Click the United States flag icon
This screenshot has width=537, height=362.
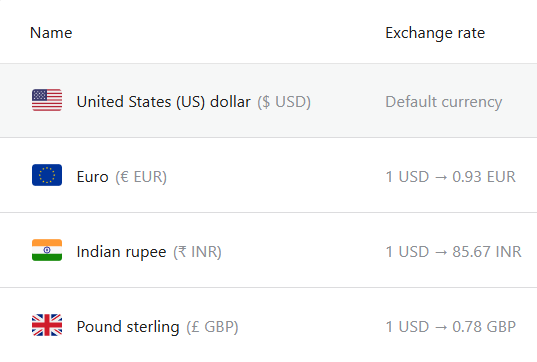(47, 100)
